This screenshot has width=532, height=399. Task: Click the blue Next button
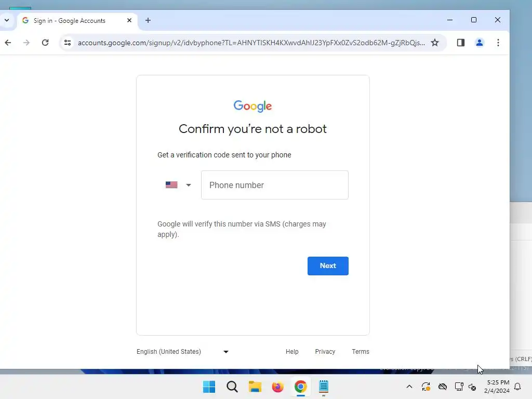click(x=328, y=265)
